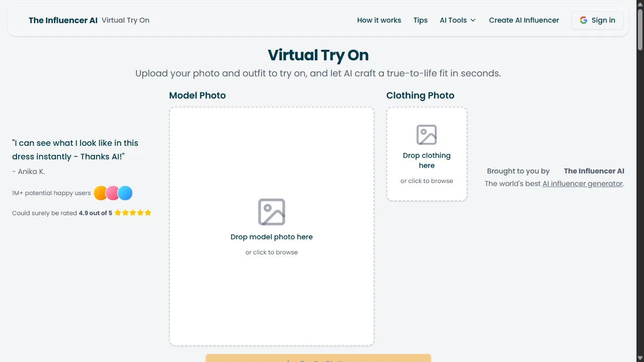Click the pink user avatar circle
644x362 pixels.
(x=113, y=193)
